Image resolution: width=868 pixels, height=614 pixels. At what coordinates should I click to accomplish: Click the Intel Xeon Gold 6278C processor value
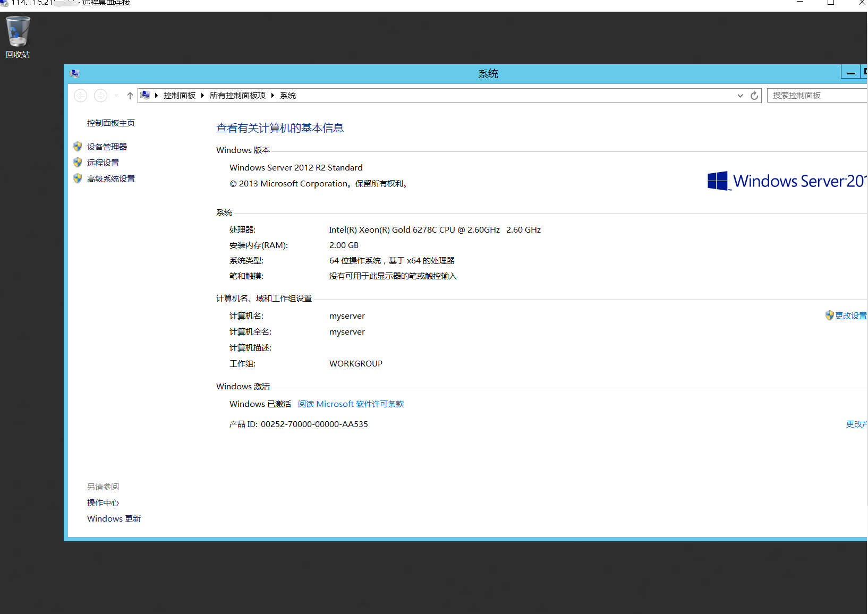tap(435, 230)
